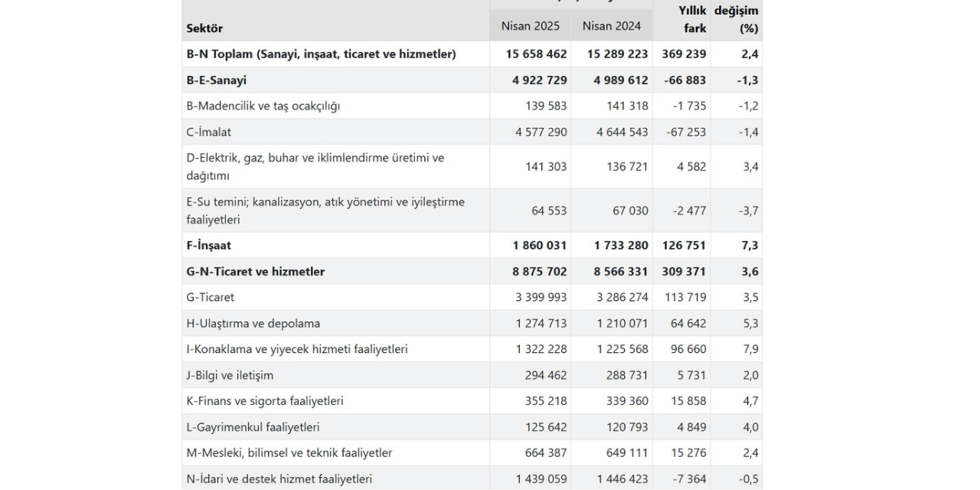Image resolution: width=980 pixels, height=490 pixels.
Task: Select the B-E-Sanayi row label
Action: point(217,80)
